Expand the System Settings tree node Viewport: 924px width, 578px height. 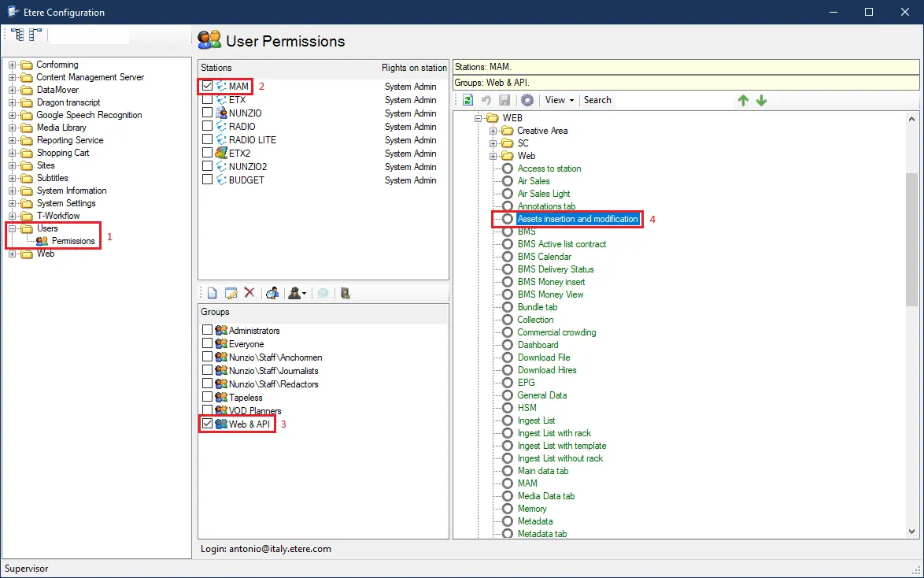(13, 203)
